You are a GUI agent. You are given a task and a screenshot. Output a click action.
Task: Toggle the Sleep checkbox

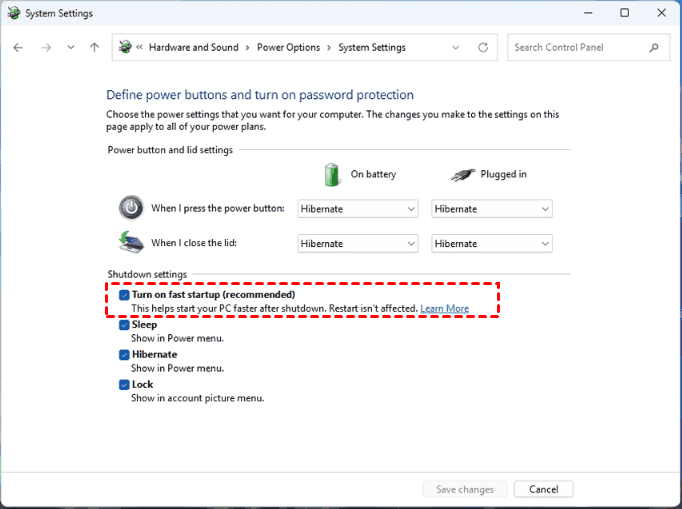(124, 325)
